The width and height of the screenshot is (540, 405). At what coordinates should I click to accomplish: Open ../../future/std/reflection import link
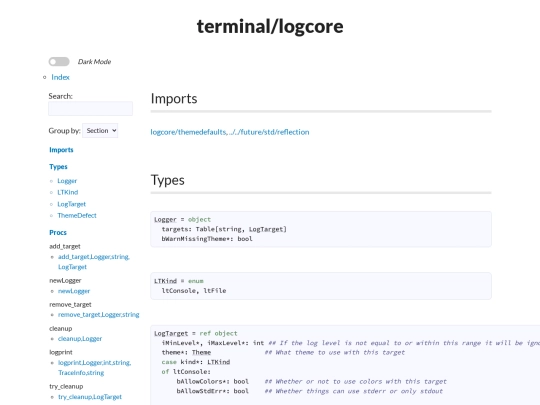(x=269, y=132)
